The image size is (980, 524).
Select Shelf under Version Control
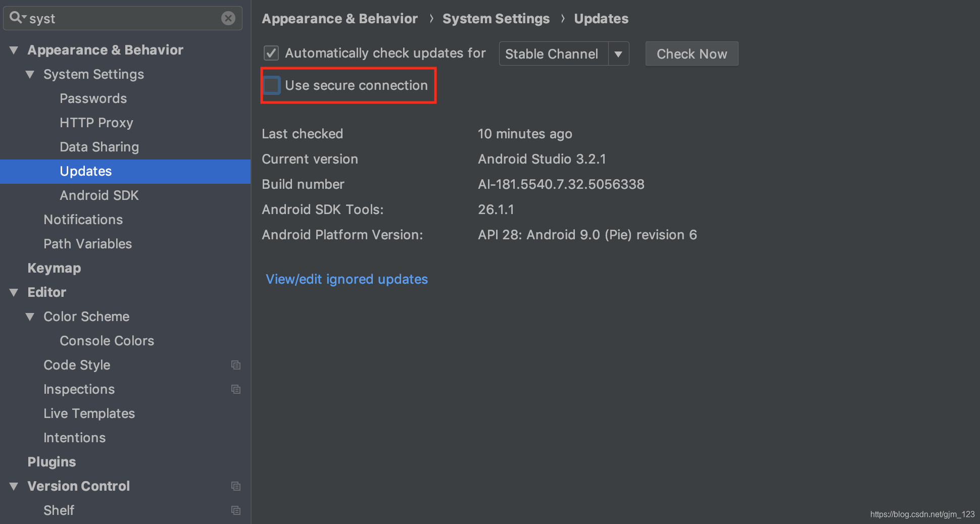point(59,510)
